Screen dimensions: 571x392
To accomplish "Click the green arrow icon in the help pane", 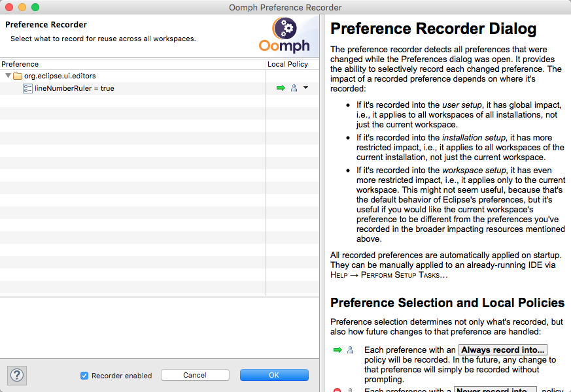I will pos(337,350).
